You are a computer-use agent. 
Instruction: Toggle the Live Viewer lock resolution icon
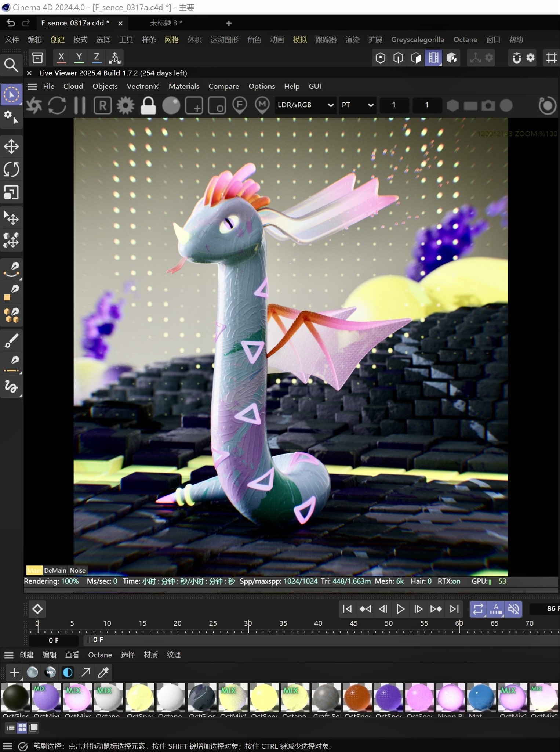pos(148,105)
